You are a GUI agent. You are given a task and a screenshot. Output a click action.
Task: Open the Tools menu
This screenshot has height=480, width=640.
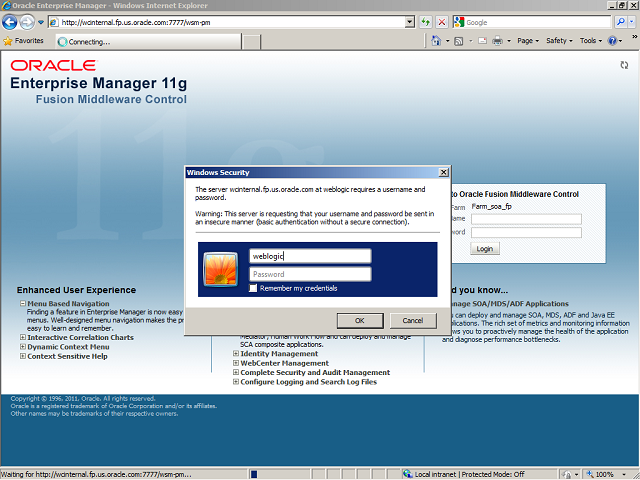(591, 41)
